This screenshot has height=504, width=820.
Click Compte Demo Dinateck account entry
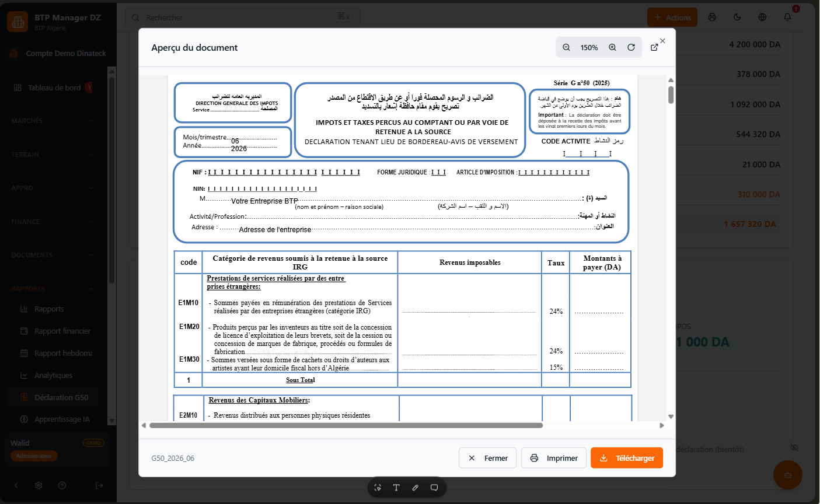[57, 53]
